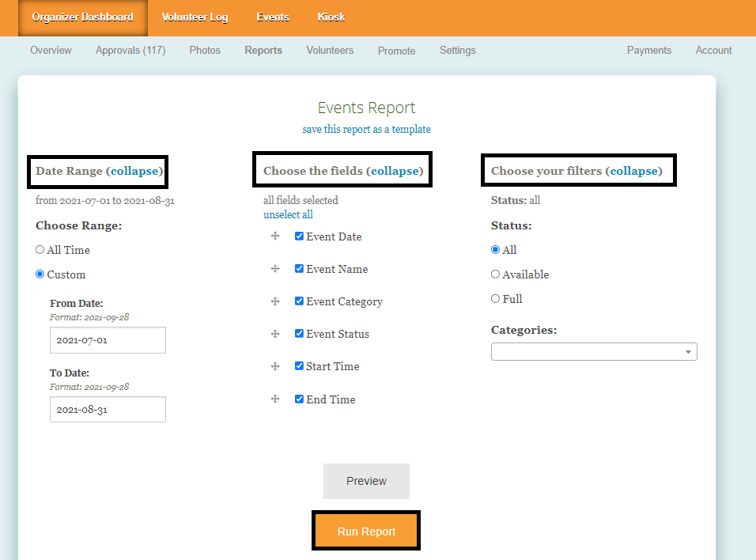Image resolution: width=756 pixels, height=560 pixels.
Task: Open the Categories dropdown
Action: [594, 351]
